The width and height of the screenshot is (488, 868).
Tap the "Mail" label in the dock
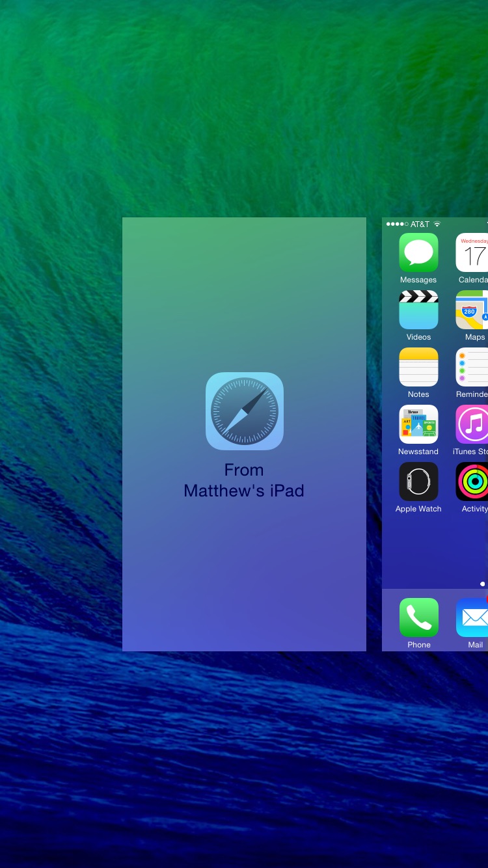click(476, 645)
